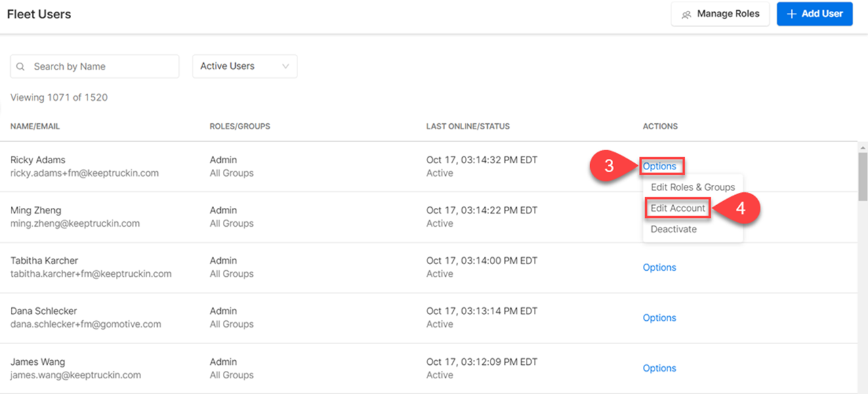Click the Manage Roles people icon
The height and width of the screenshot is (394, 868).
[686, 14]
